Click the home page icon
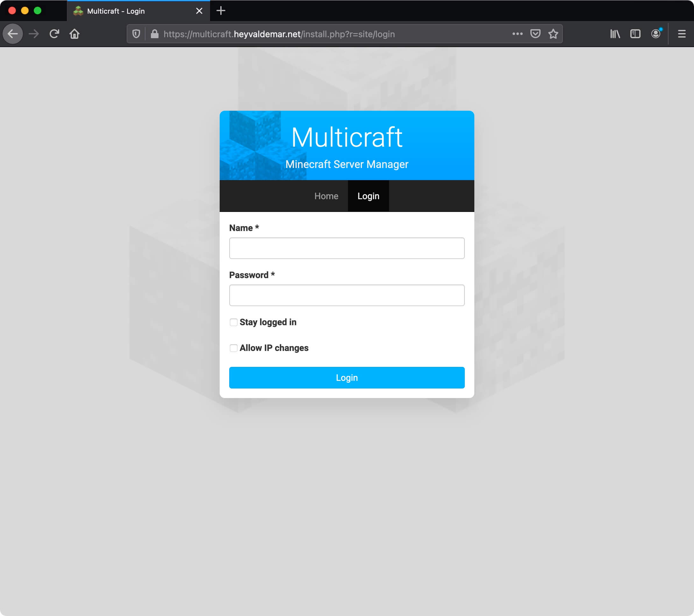This screenshot has height=616, width=694. pos(75,34)
